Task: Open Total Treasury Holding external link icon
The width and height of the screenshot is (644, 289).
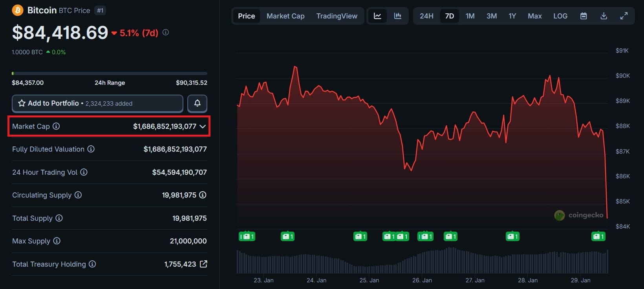Action: (x=203, y=264)
